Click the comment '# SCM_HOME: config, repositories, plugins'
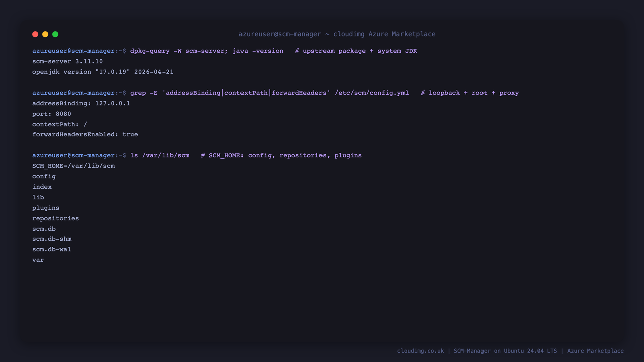 281,155
